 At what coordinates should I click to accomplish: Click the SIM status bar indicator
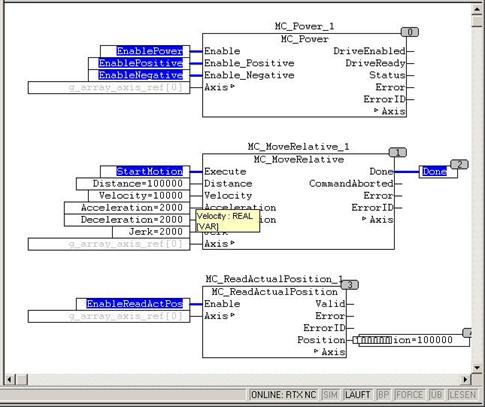pyautogui.click(x=330, y=395)
